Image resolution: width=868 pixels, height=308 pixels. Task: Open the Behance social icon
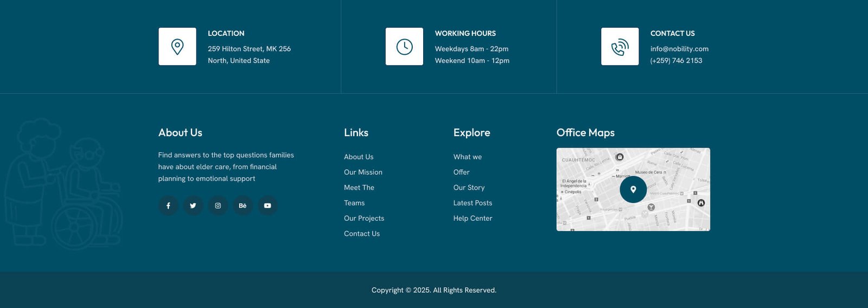(x=242, y=206)
